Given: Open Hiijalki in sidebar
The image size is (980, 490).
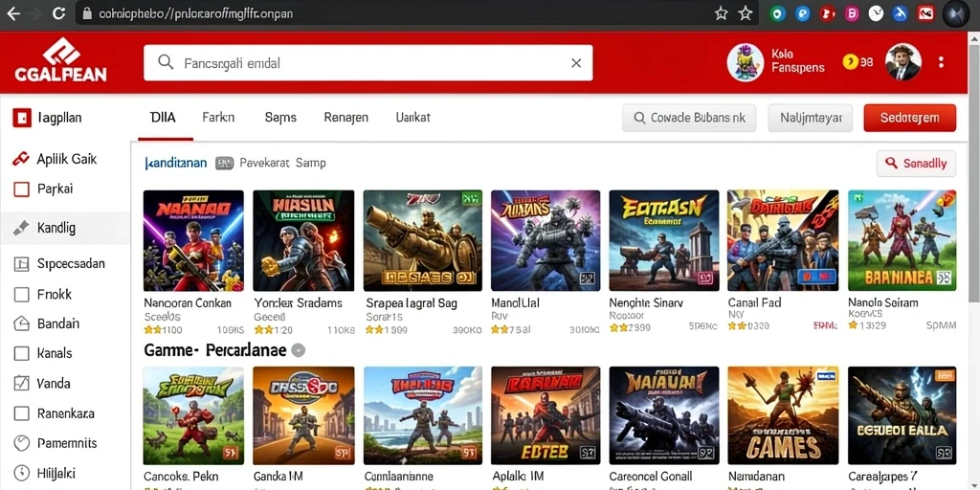Looking at the screenshot, I should coord(44,473).
